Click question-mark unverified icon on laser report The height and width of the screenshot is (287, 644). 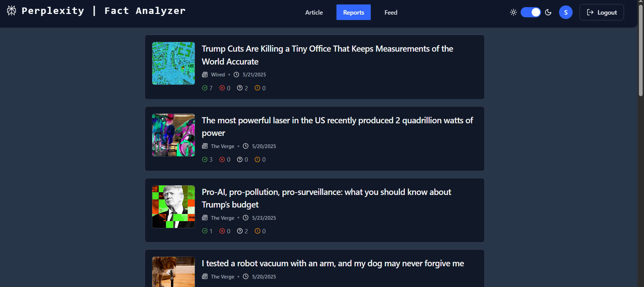tap(240, 159)
